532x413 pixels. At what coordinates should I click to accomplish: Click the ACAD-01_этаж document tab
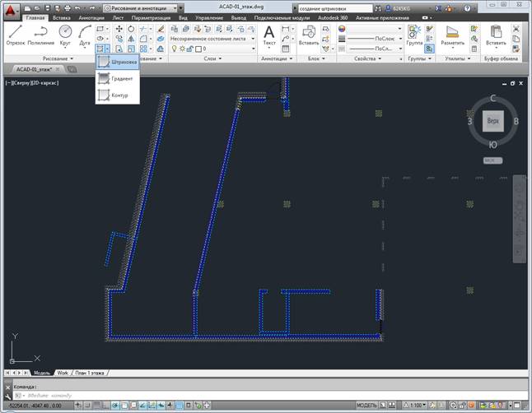click(36, 69)
